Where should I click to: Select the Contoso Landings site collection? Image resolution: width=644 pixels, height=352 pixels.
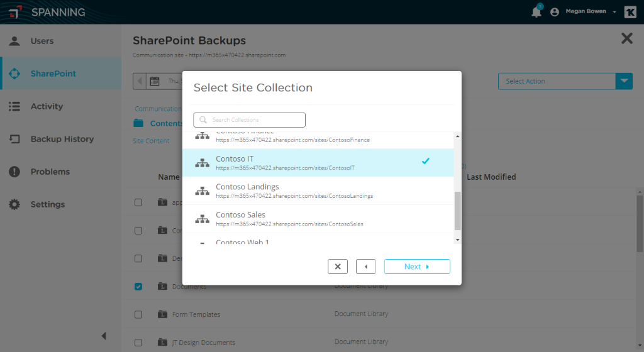(318, 190)
